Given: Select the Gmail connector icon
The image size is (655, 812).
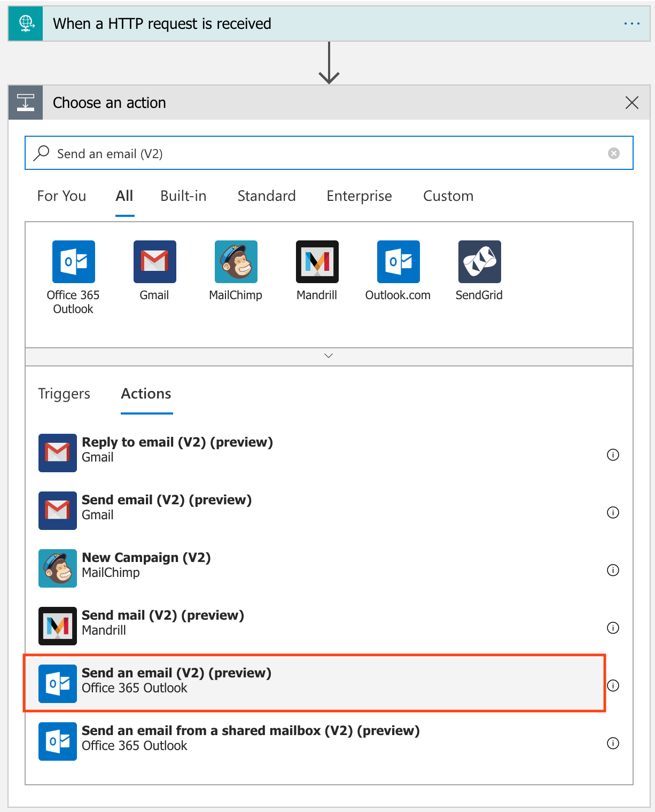Looking at the screenshot, I should 155,262.
